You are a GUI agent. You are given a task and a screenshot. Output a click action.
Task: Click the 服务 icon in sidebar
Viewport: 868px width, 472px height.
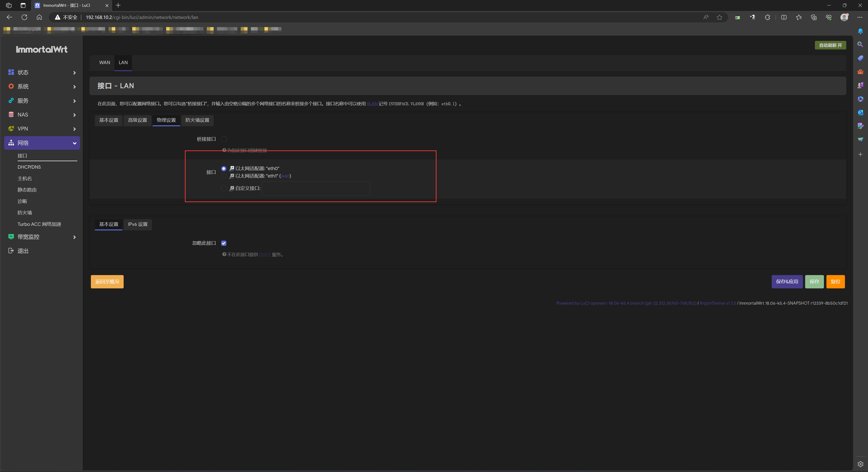(x=11, y=101)
